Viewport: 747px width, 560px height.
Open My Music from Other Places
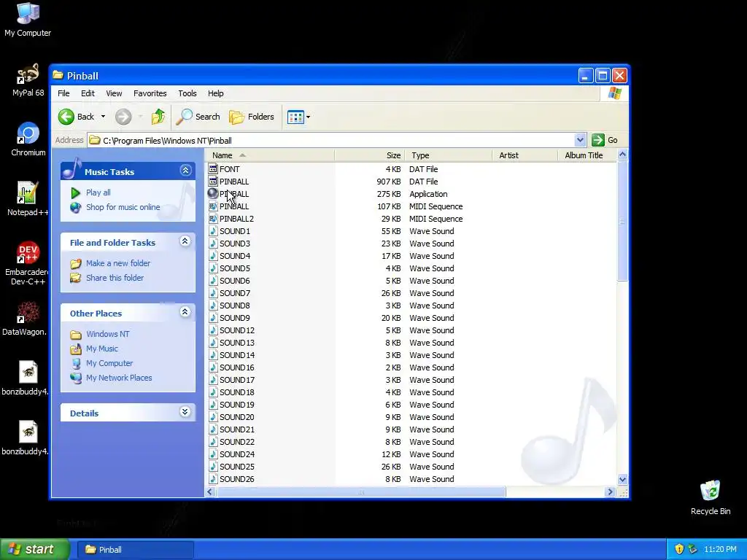102,349
